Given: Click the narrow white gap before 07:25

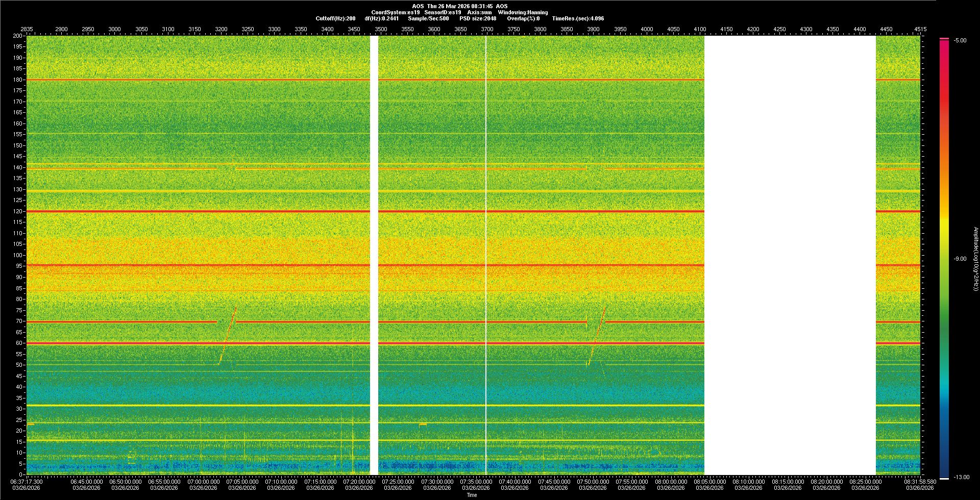Looking at the screenshot, I should 374,255.
